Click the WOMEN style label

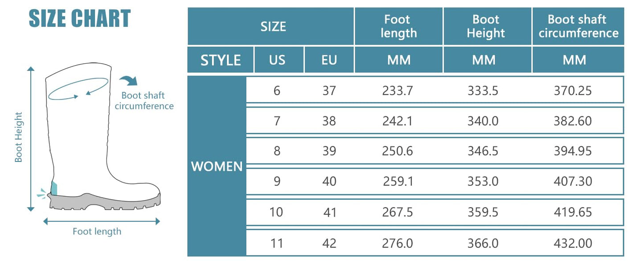(217, 167)
